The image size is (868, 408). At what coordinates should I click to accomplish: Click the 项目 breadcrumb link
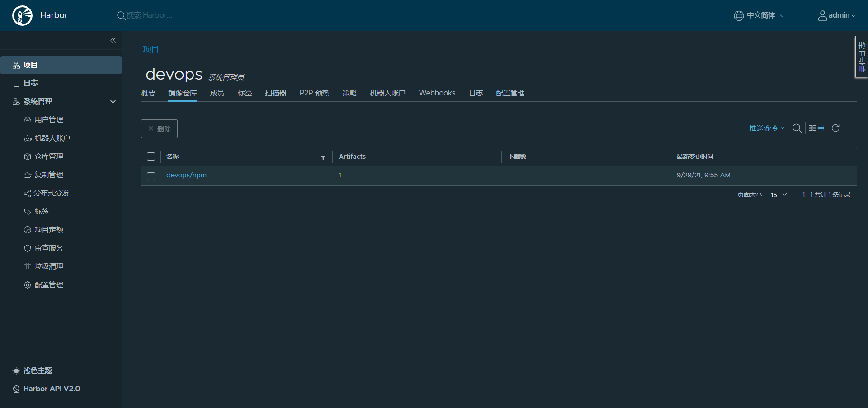151,49
